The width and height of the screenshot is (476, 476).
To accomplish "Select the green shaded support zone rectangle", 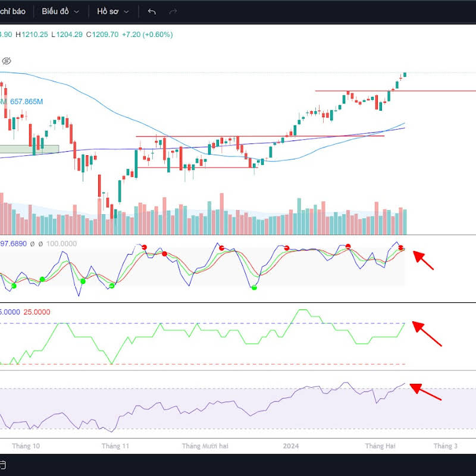I will coord(29,149).
